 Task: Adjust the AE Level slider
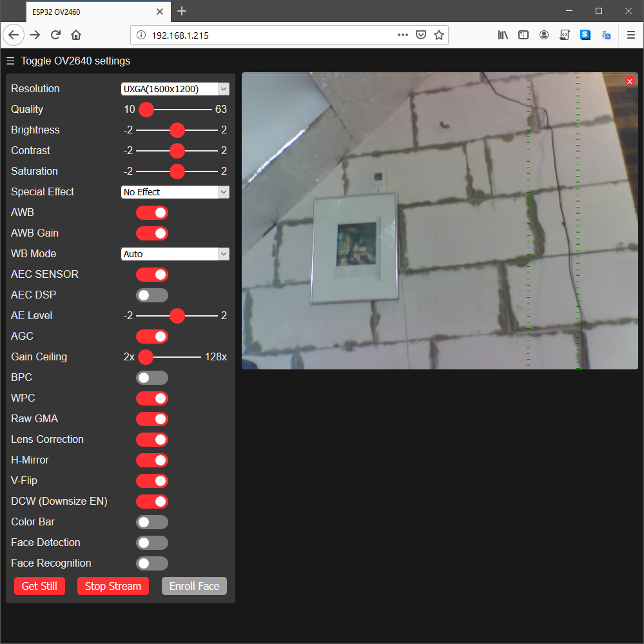pos(177,316)
